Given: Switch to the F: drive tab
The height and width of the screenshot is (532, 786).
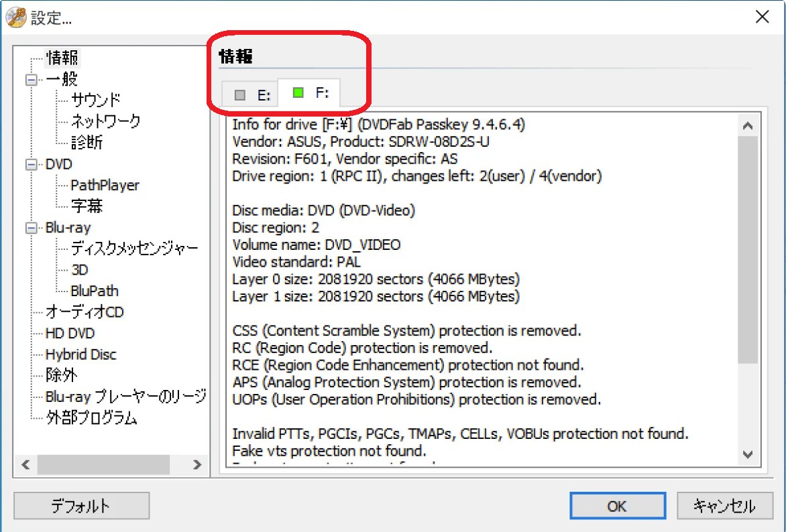Looking at the screenshot, I should (x=308, y=92).
